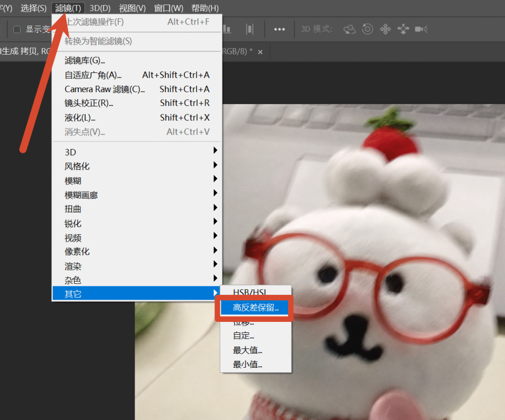Viewport: 505px width, 420px height.
Task: Select the 3D rotate object icon
Action: click(350, 29)
